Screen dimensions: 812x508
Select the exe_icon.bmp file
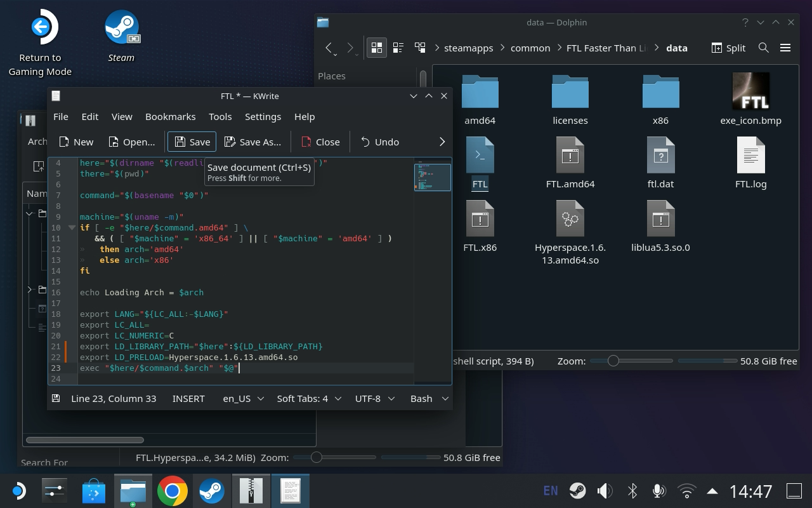tap(751, 100)
